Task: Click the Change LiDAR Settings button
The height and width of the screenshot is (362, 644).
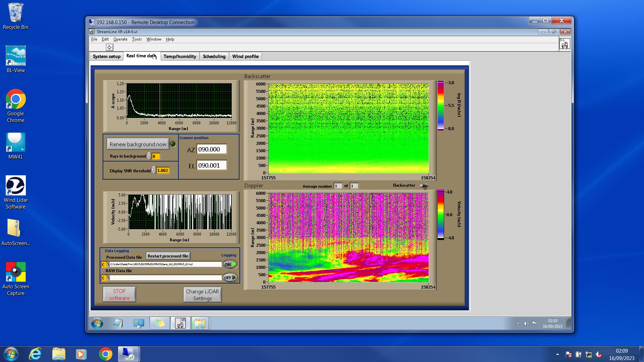Action: pos(202,295)
